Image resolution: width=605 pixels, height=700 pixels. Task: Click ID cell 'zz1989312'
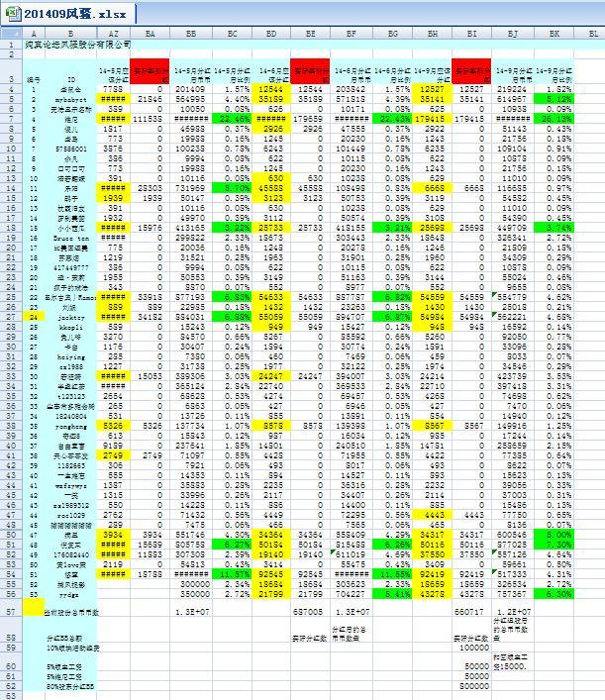(70, 505)
